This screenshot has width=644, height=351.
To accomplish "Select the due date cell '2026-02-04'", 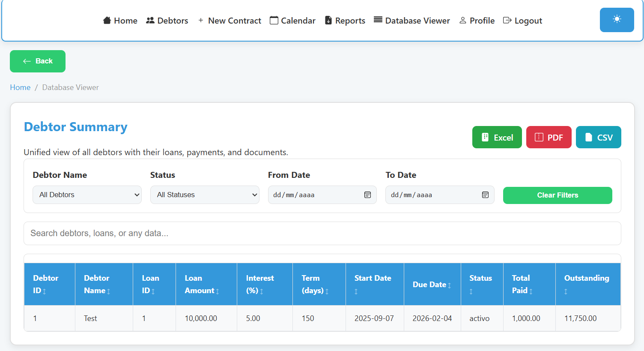I will 432,318.
